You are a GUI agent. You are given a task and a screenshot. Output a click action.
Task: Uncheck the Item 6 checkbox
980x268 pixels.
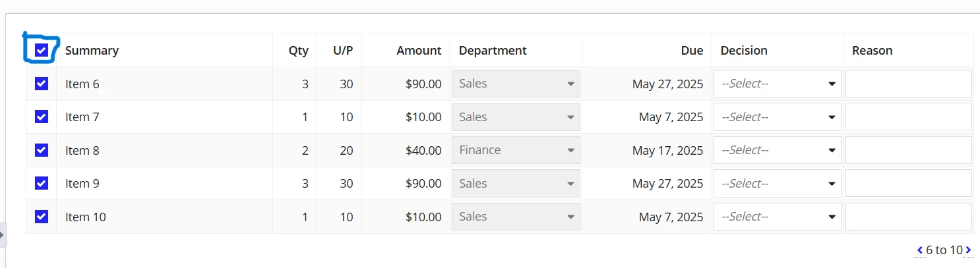42,84
